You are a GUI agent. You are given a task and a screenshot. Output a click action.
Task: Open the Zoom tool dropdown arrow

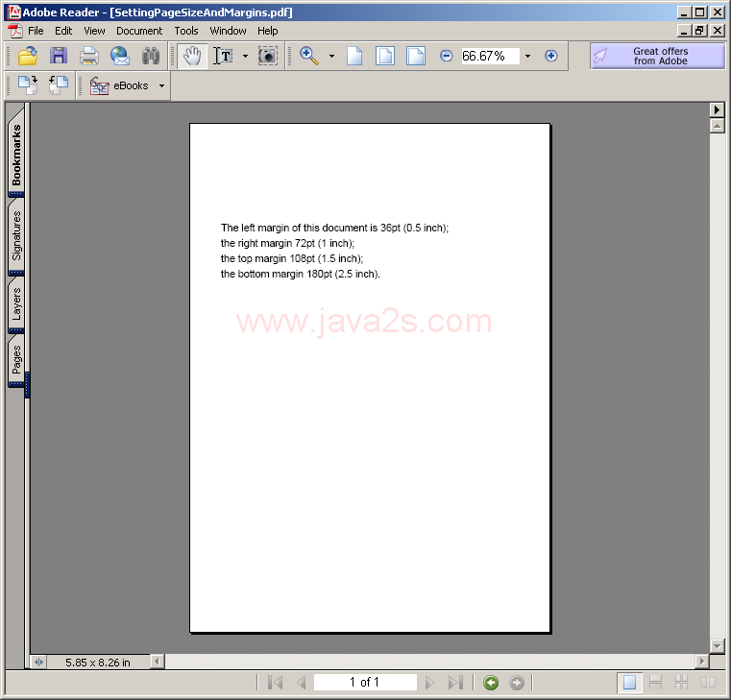tap(331, 57)
